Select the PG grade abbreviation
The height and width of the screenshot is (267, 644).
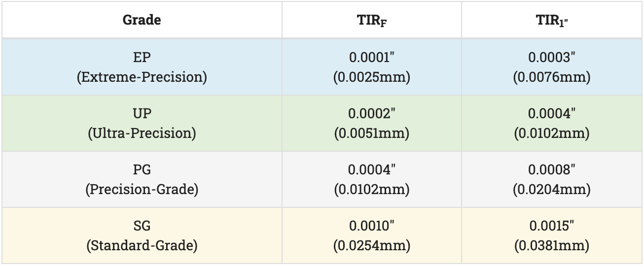tap(142, 169)
